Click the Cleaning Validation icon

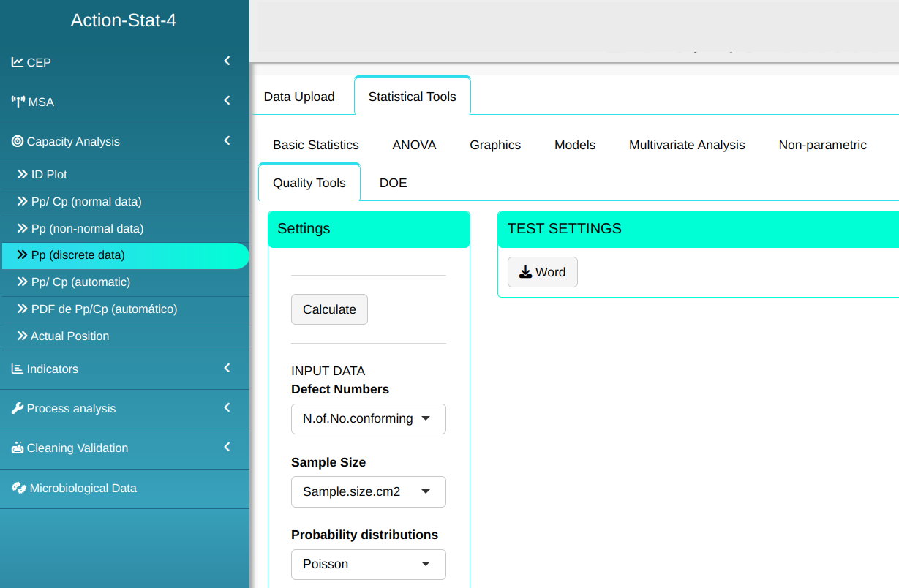pyautogui.click(x=18, y=448)
